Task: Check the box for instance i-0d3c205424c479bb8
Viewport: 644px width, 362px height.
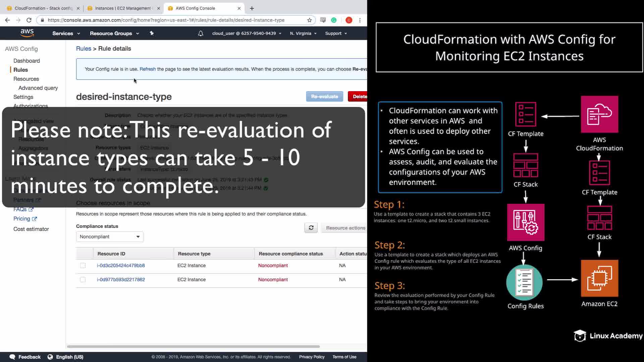Action: (83, 265)
